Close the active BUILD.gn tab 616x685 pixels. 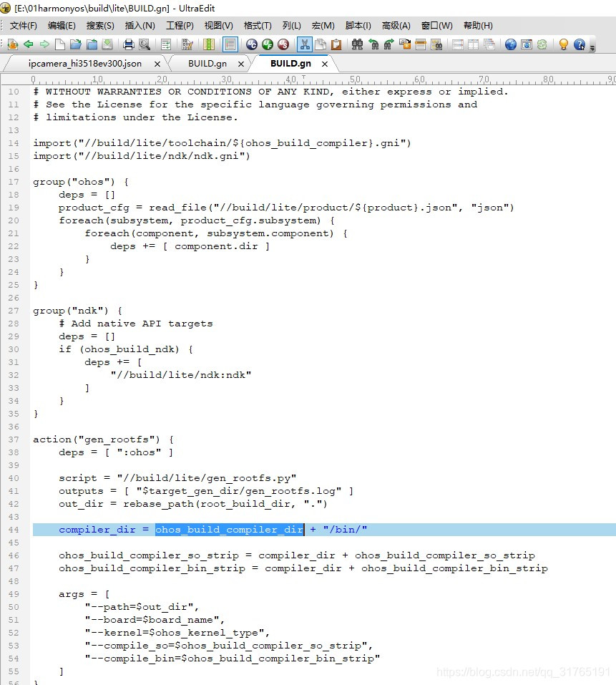pyautogui.click(x=325, y=64)
